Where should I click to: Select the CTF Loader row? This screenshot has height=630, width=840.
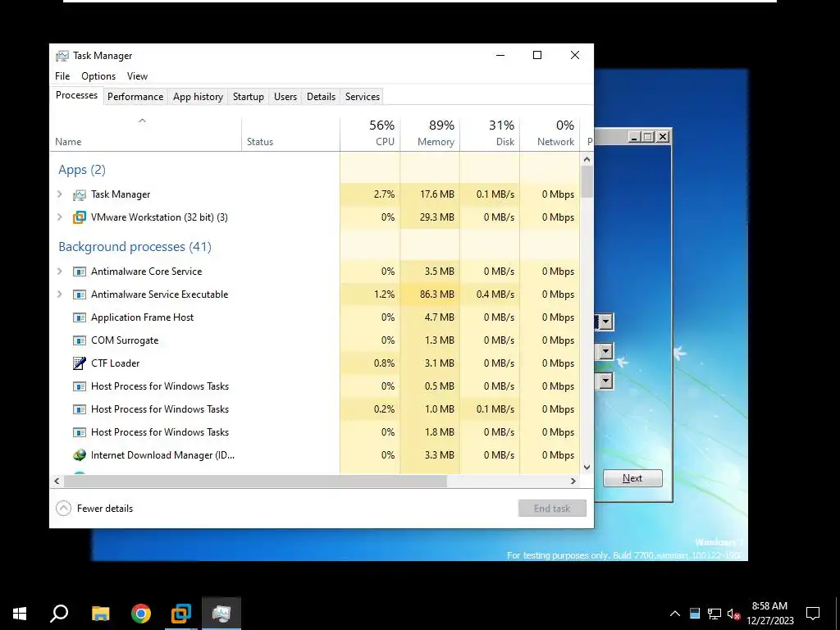316,363
